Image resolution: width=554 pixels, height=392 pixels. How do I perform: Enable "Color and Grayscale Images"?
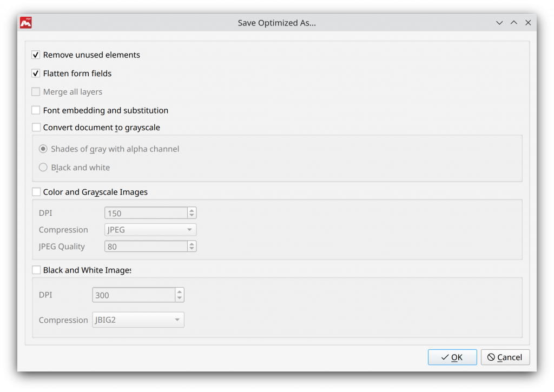(x=36, y=191)
